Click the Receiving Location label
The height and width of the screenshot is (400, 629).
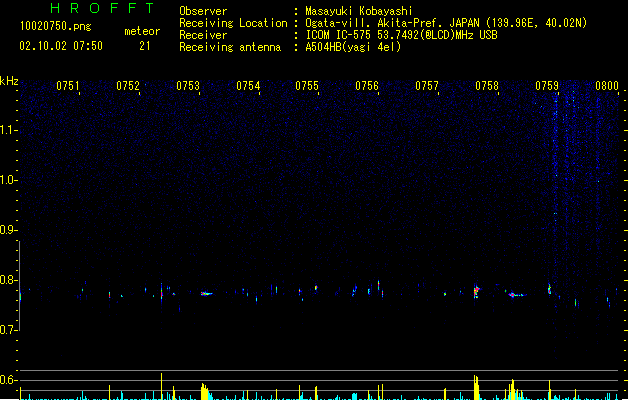(233, 23)
